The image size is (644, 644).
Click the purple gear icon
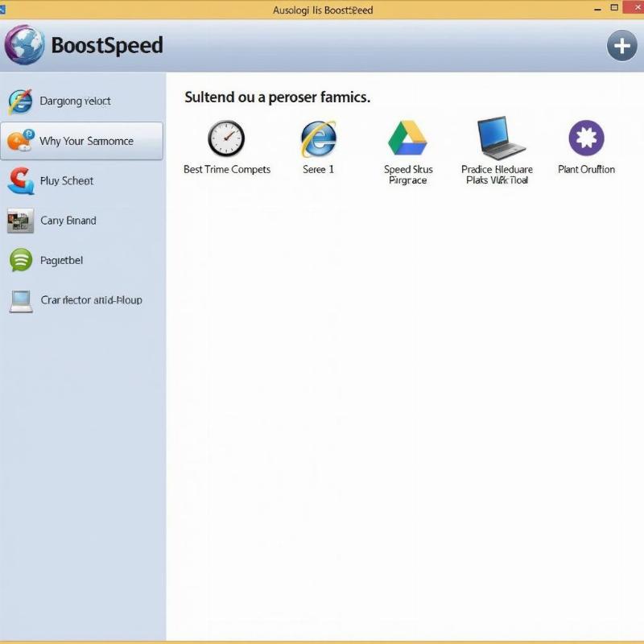[586, 138]
